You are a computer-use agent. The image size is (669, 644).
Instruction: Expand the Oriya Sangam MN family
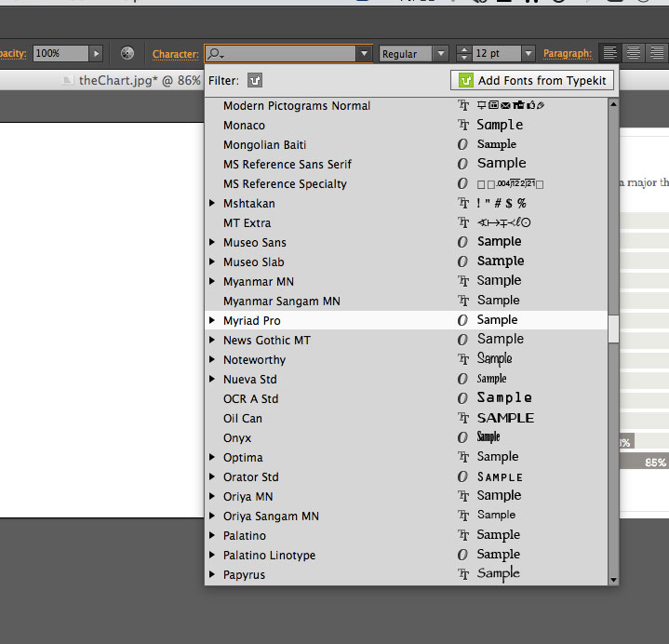pyautogui.click(x=212, y=516)
